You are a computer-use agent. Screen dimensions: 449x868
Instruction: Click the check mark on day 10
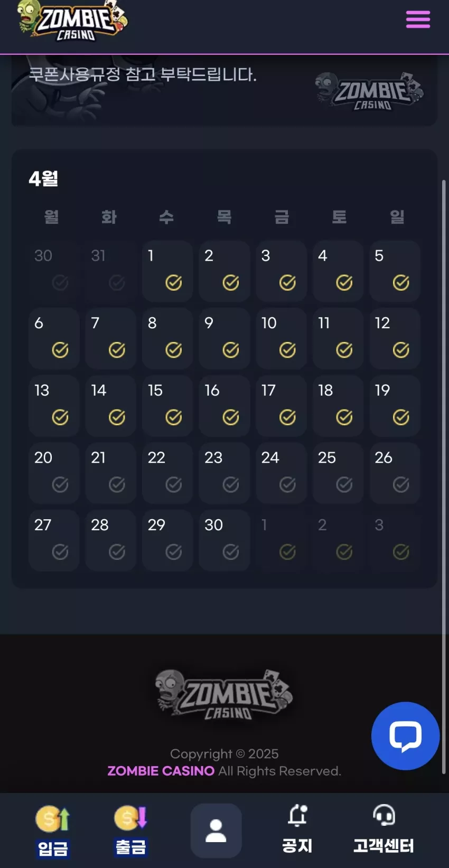click(287, 350)
